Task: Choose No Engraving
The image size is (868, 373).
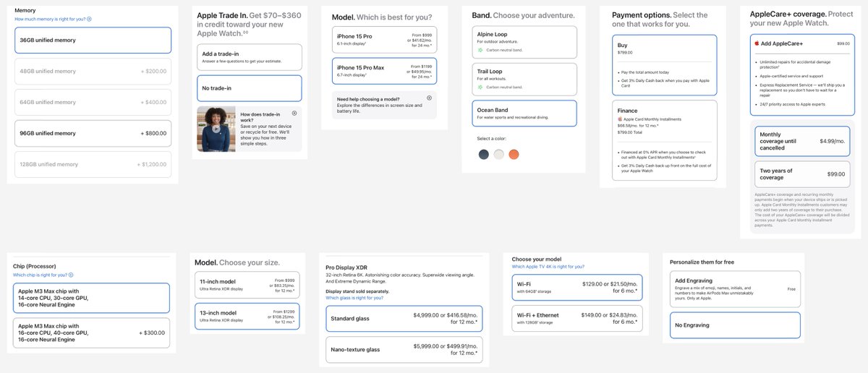Action: (735, 326)
